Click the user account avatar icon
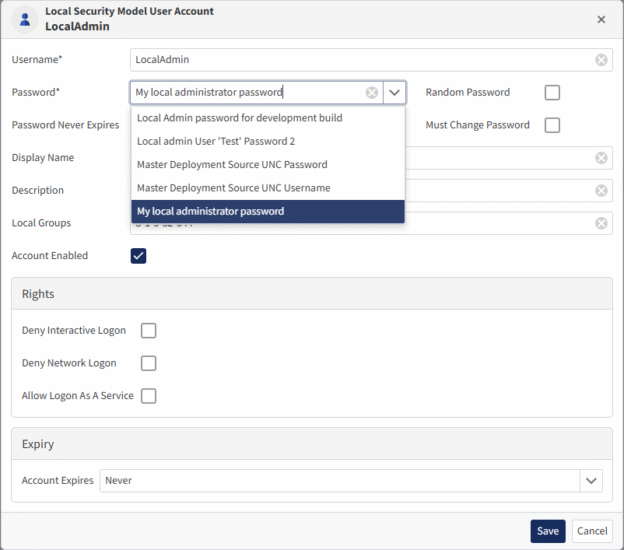Viewport: 624px width, 550px height. click(x=25, y=20)
